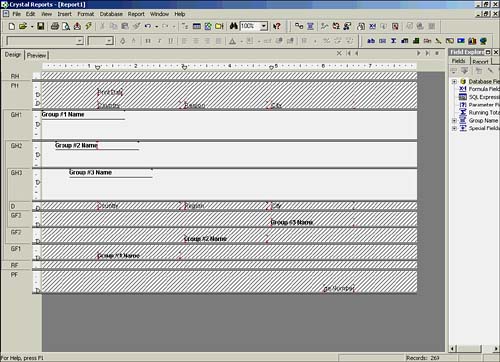
Task: Select the Group #3 Name field in GH3
Action: 111,173
